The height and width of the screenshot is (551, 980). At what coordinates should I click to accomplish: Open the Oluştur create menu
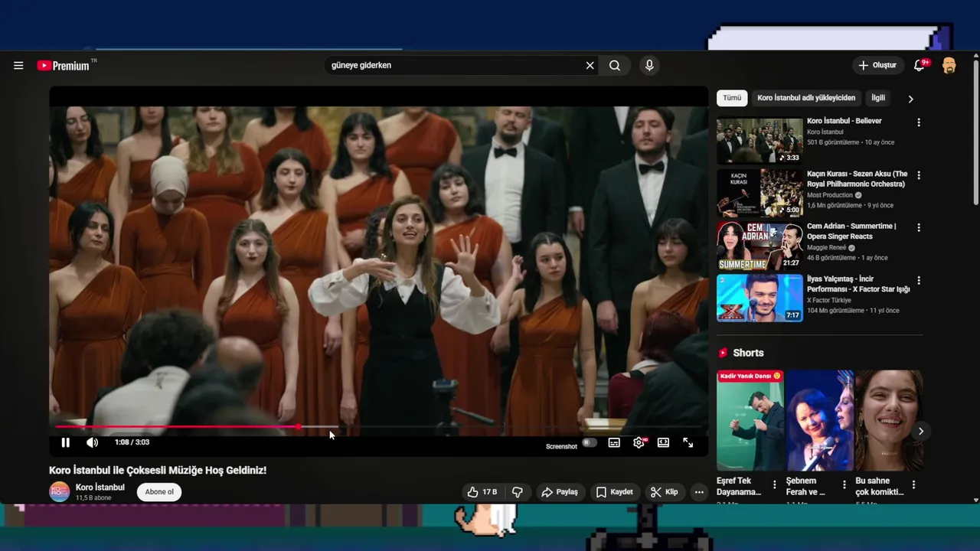(x=877, y=66)
